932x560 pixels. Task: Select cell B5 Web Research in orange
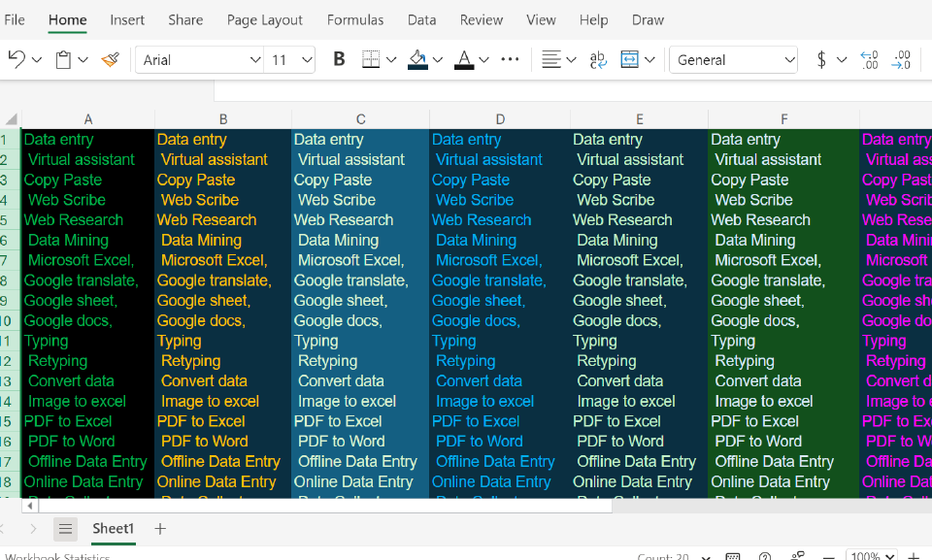(223, 220)
